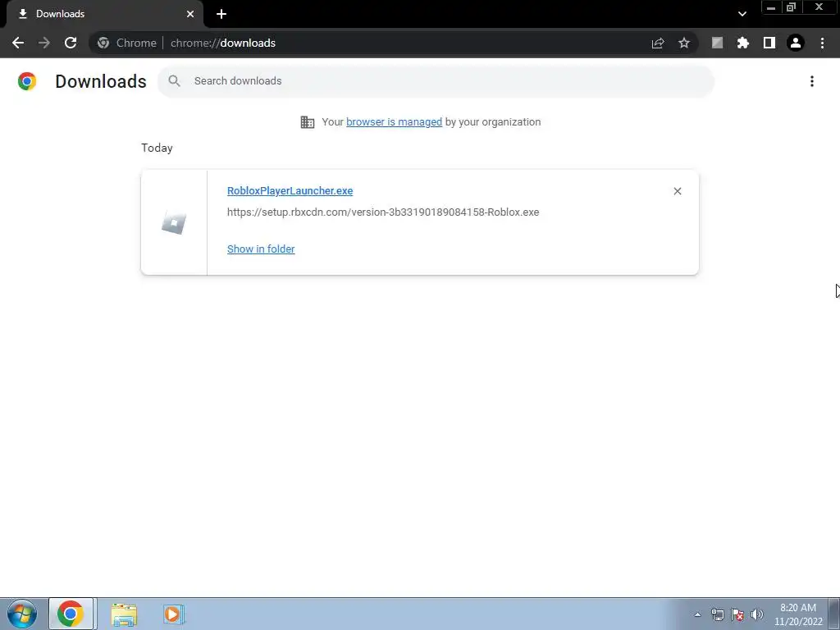Open the Action Center flag icon
Viewport: 840px width, 630px height.
tap(737, 614)
